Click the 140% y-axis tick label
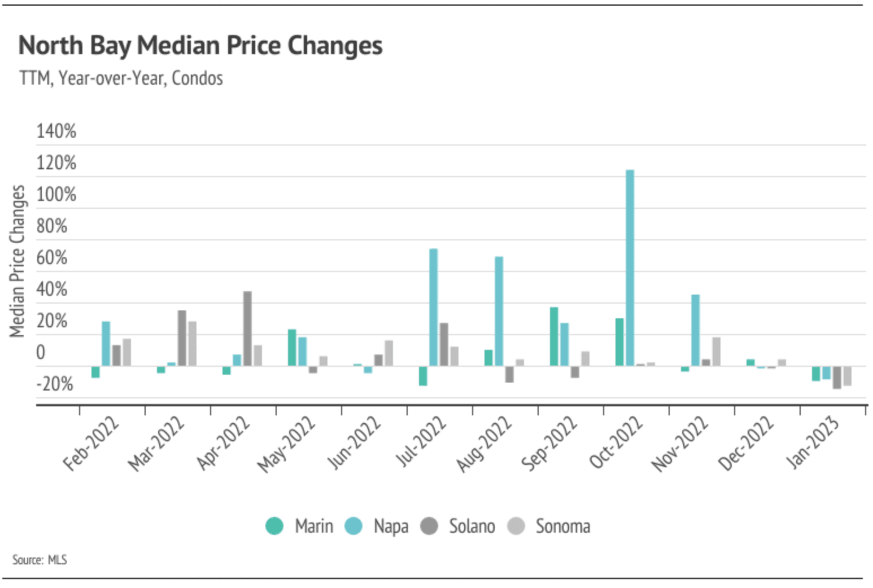Image resolution: width=873 pixels, height=588 pixels. click(x=56, y=131)
